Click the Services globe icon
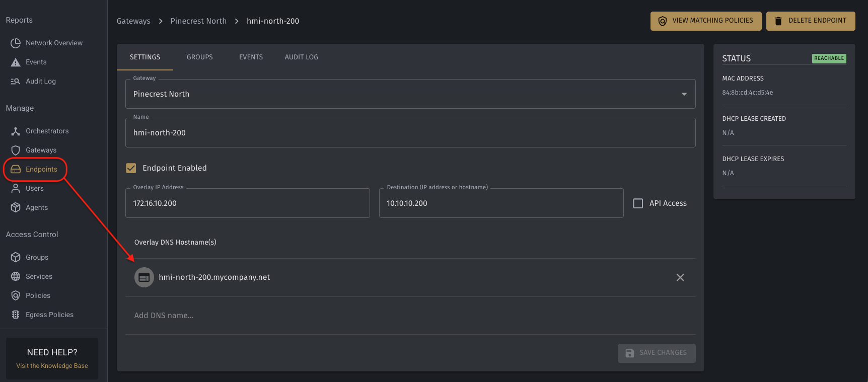The height and width of the screenshot is (382, 868). click(x=16, y=276)
